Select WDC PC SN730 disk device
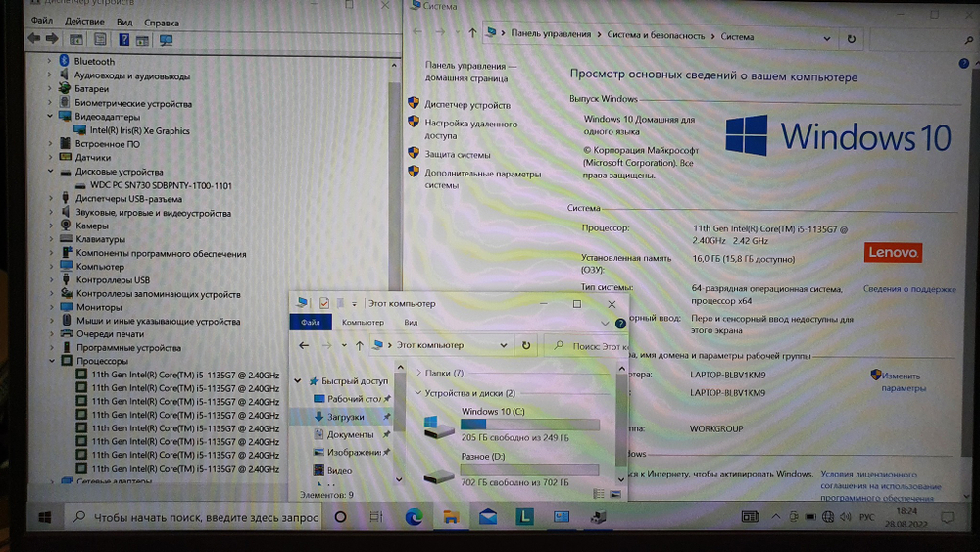This screenshot has width=980, height=552. click(161, 185)
